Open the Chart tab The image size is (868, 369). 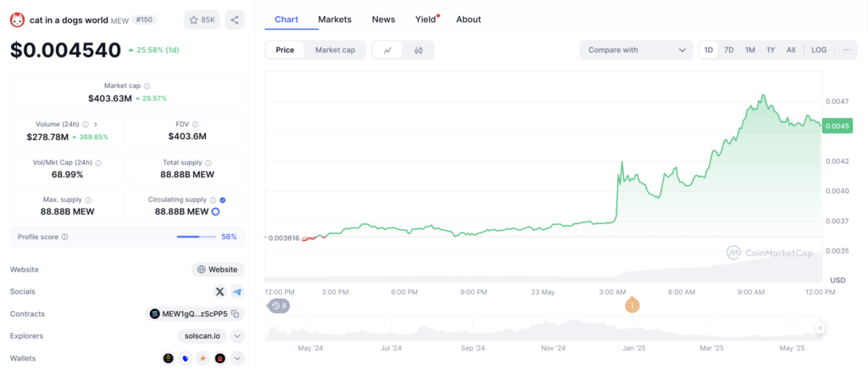click(287, 20)
